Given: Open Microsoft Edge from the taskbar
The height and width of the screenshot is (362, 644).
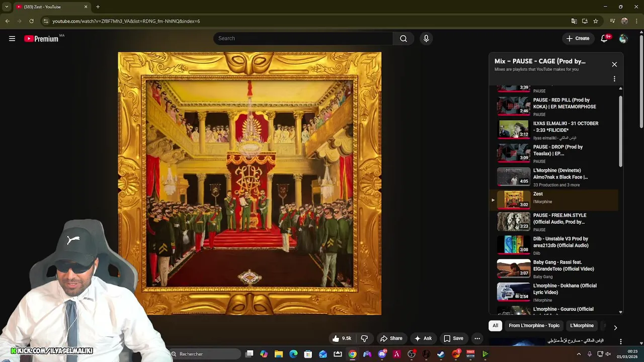Looking at the screenshot, I should (293, 354).
